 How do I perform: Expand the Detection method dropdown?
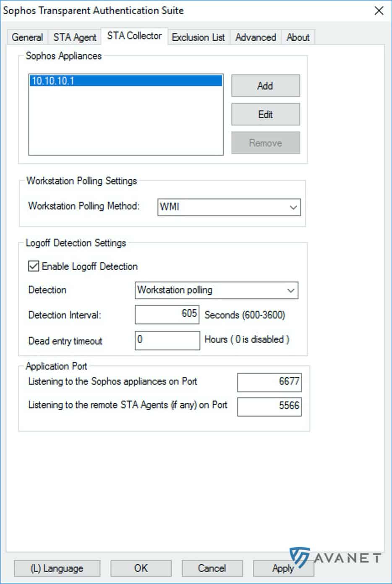point(217,290)
